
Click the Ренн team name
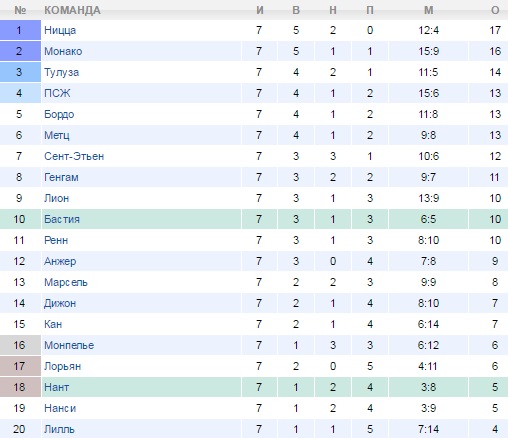pos(56,240)
